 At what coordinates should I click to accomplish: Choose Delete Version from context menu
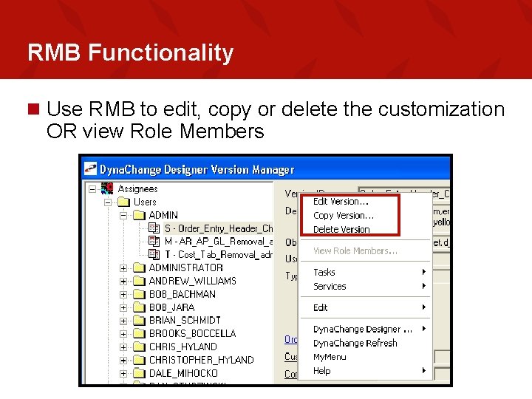click(x=341, y=229)
